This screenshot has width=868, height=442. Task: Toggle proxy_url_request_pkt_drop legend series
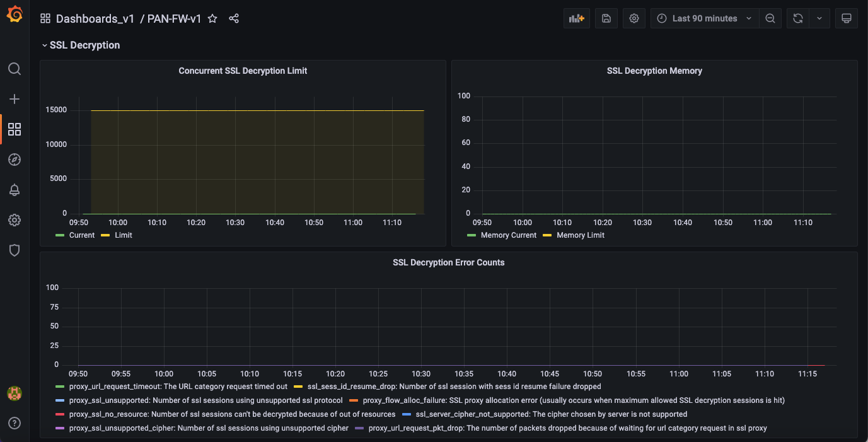point(568,428)
